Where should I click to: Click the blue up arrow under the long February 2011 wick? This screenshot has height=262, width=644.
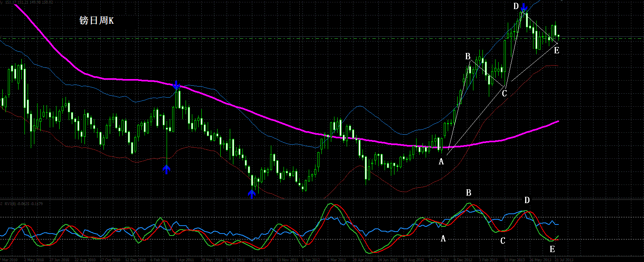[x=166, y=170]
